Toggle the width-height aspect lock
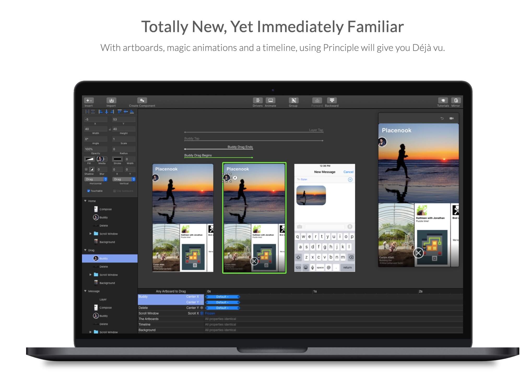 [x=110, y=129]
